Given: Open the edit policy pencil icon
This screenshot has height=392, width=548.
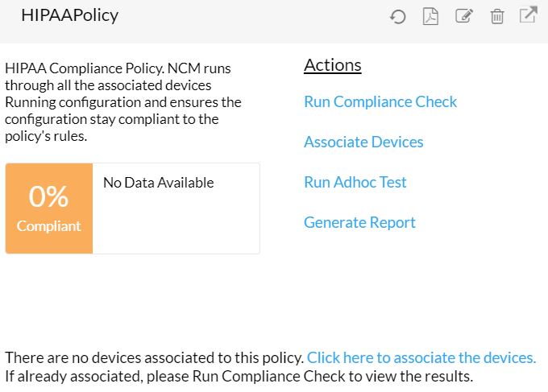Looking at the screenshot, I should [463, 16].
